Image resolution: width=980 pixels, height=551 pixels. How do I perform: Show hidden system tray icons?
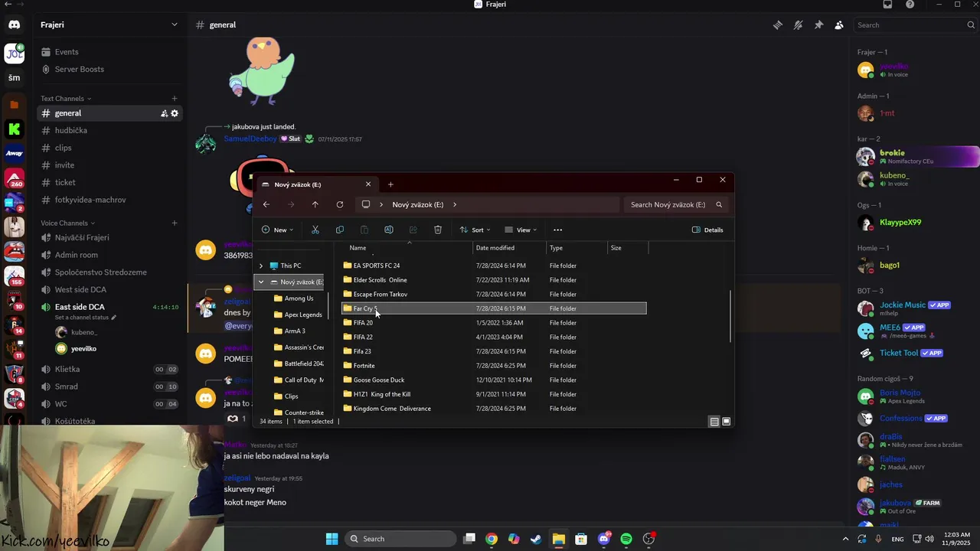(x=845, y=539)
